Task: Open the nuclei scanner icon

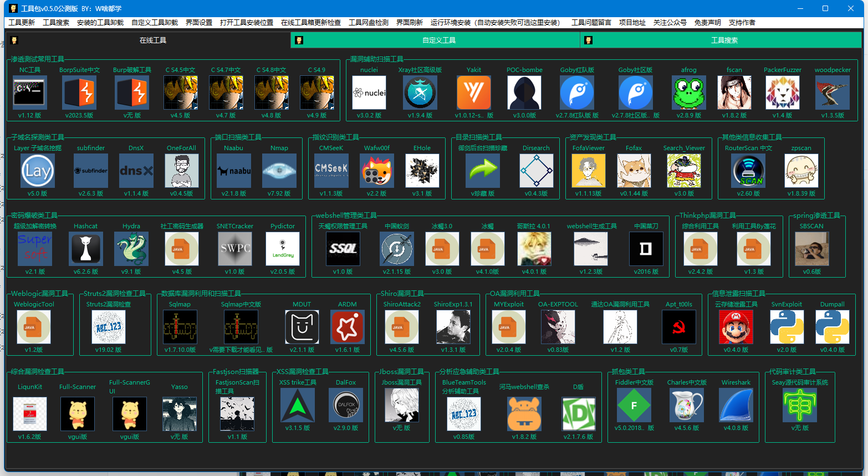Action: point(369,93)
